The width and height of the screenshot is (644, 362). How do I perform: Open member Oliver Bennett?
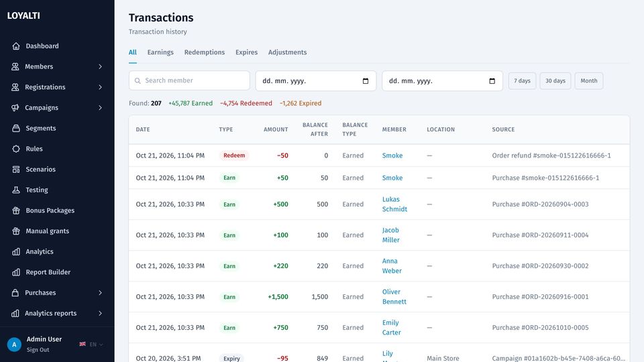394,296
